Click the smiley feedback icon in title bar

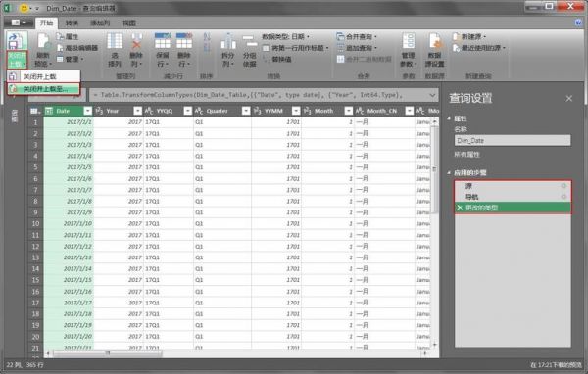coord(24,8)
